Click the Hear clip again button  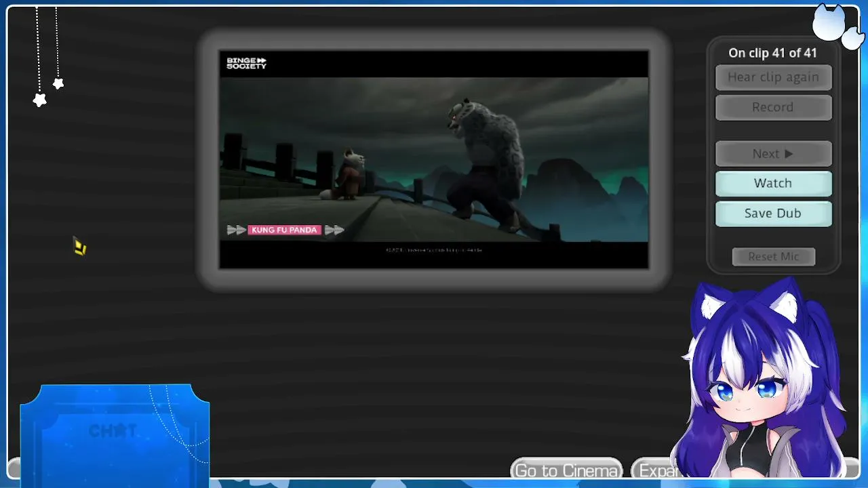pos(773,77)
